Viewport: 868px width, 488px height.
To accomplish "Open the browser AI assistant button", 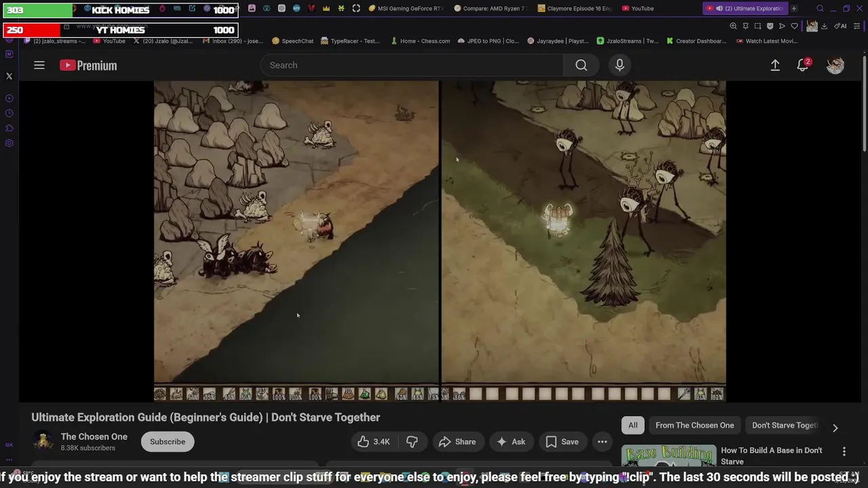I will pos(840,26).
